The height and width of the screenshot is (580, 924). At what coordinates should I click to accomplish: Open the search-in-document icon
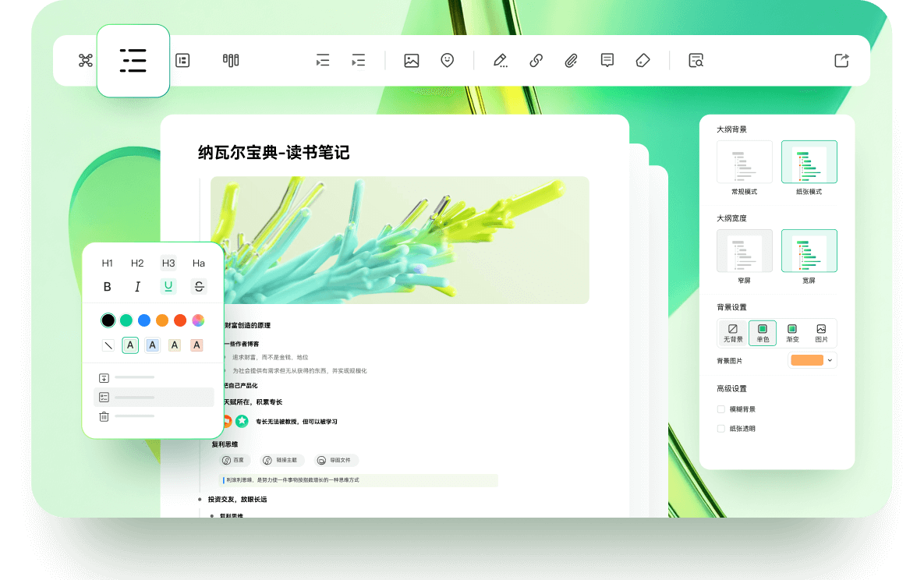click(696, 60)
